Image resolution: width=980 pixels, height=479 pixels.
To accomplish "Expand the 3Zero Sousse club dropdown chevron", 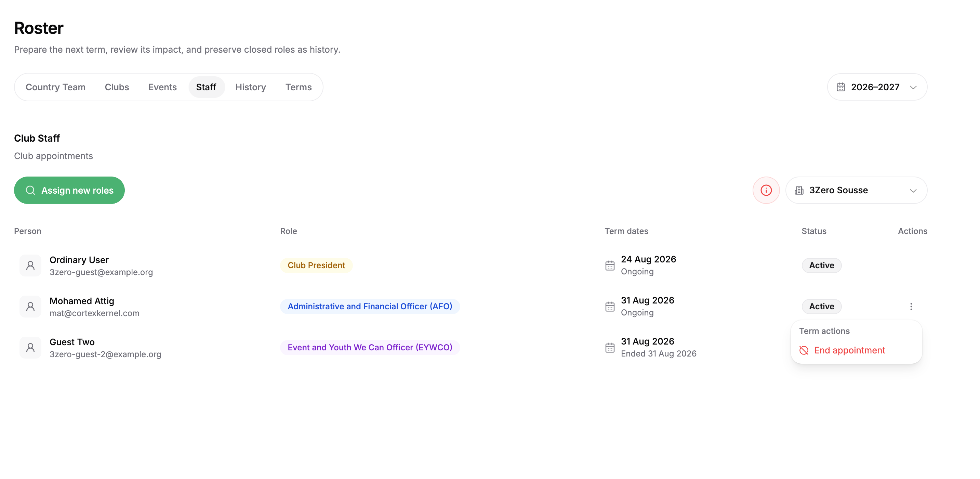I will coord(913,190).
